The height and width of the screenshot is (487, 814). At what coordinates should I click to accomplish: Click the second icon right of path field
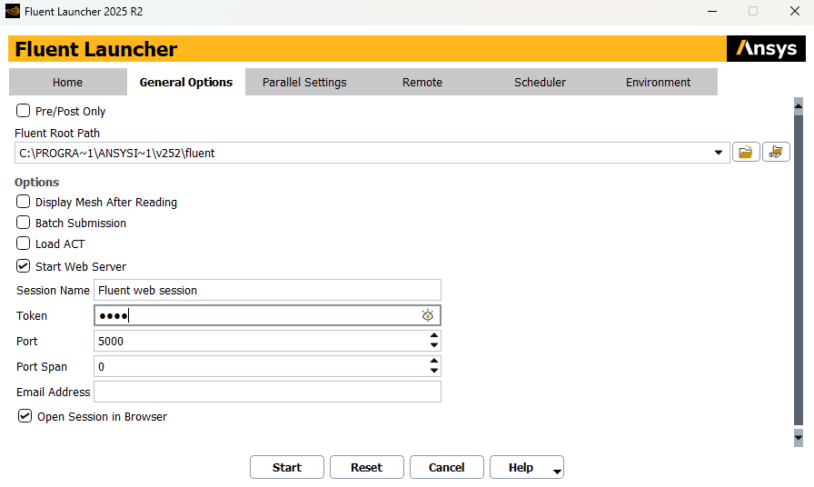click(776, 152)
